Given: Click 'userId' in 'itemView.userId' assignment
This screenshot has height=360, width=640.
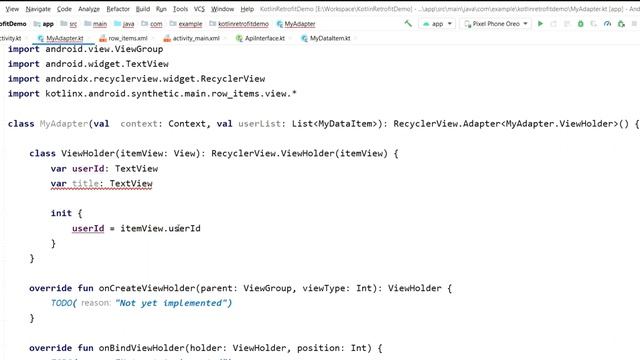Looking at the screenshot, I should 184,228.
